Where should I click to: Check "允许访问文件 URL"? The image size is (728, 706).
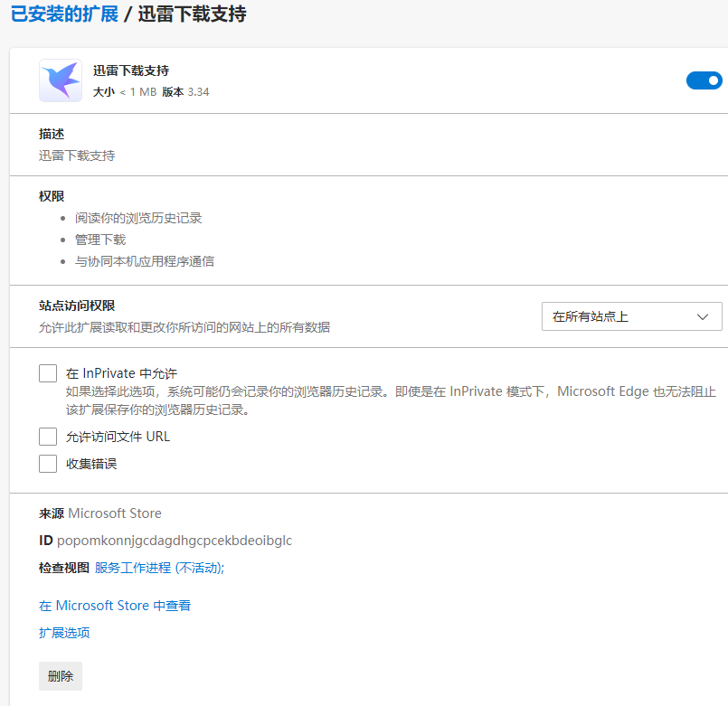[x=48, y=436]
